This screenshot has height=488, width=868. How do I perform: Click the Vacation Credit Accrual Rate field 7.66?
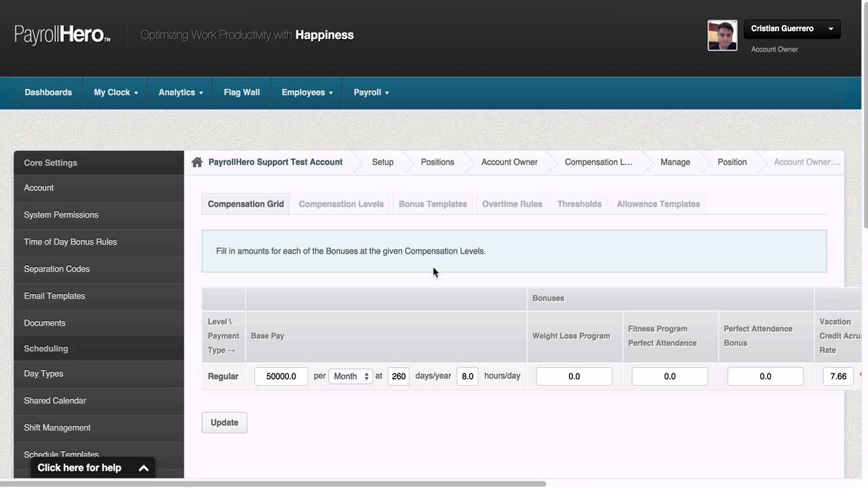coord(838,376)
